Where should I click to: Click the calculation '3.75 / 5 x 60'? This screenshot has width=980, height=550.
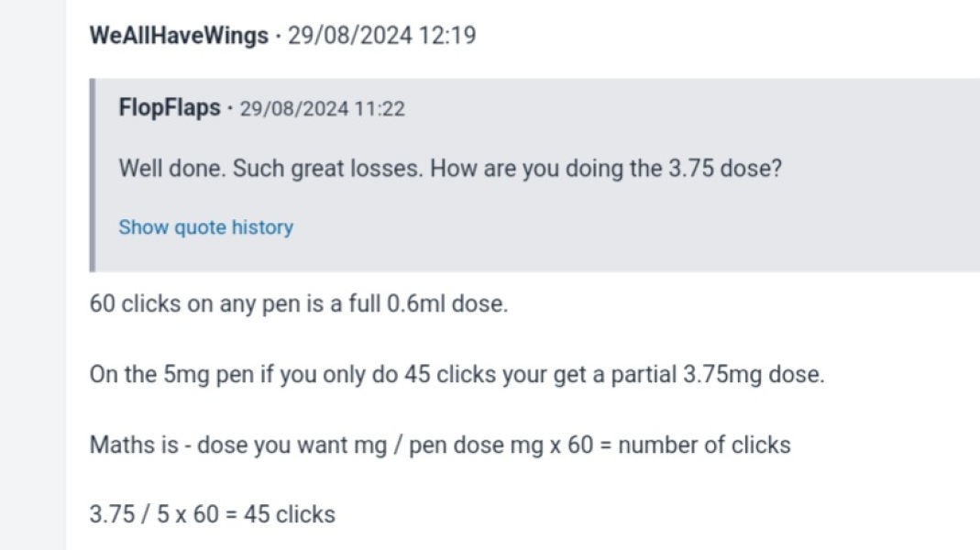click(154, 515)
